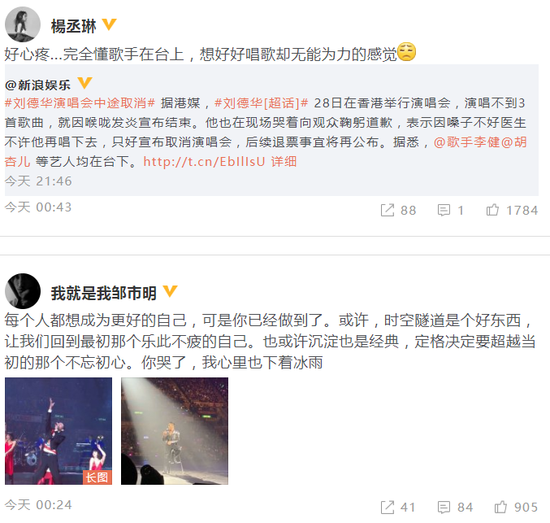Visit the http://t.cn/EbIlIsU short link
The height and width of the screenshot is (523, 550).
[x=204, y=161]
